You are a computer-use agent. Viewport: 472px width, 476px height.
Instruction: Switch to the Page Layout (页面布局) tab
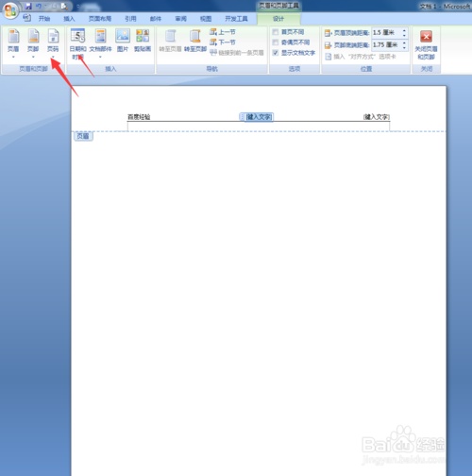click(100, 19)
